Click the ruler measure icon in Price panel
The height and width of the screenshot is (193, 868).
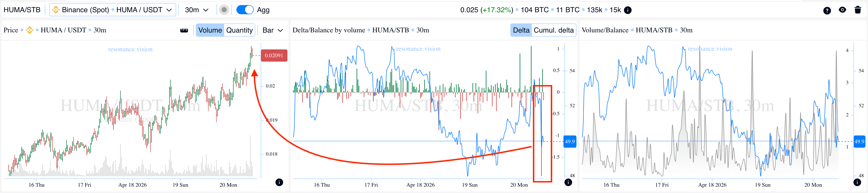184,30
